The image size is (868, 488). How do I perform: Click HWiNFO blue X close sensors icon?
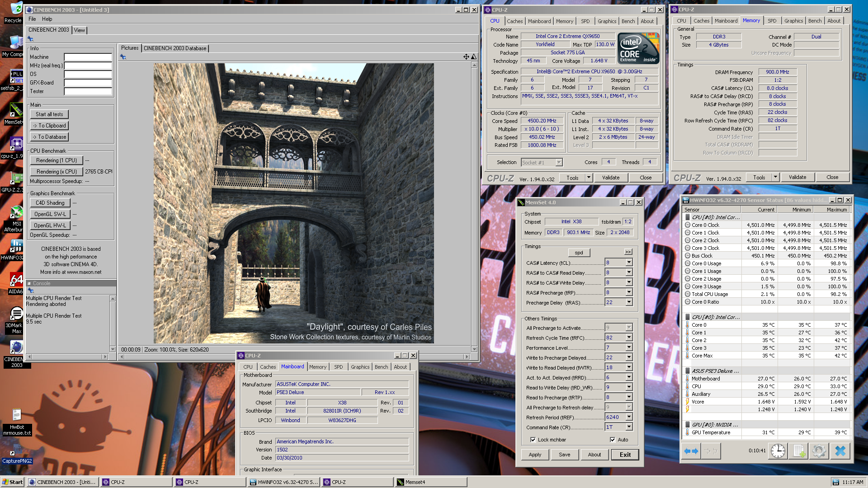point(840,451)
